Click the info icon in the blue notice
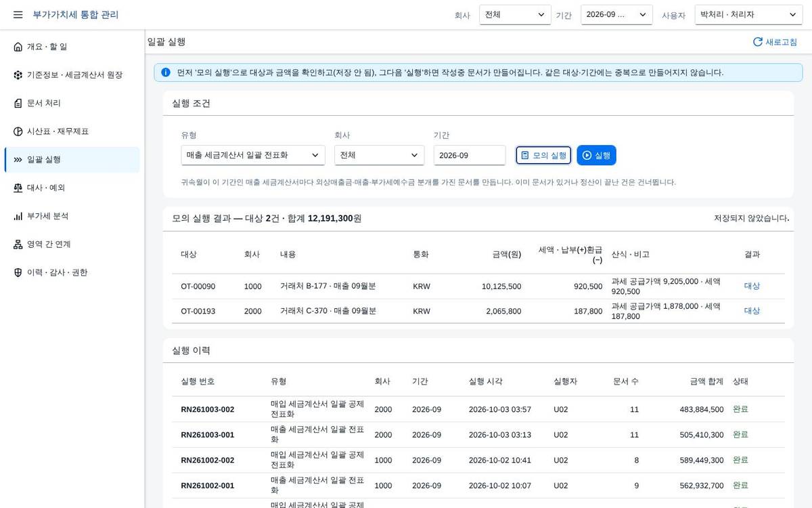The width and height of the screenshot is (812, 508). click(166, 72)
